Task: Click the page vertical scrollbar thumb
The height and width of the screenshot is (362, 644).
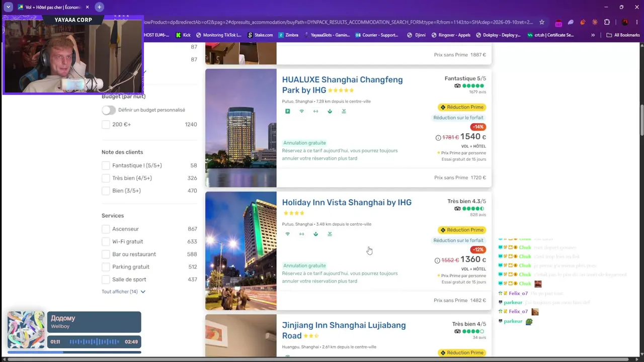Action: pos(641,120)
